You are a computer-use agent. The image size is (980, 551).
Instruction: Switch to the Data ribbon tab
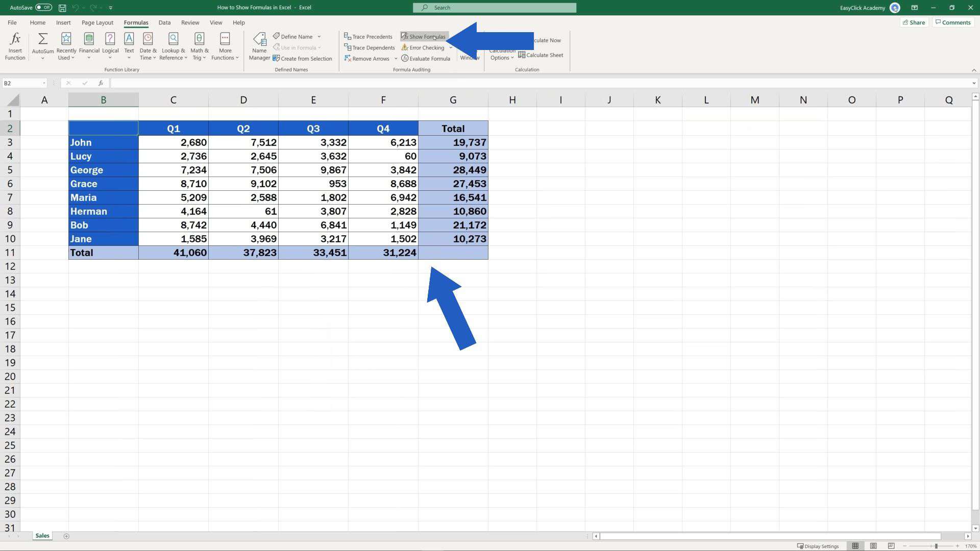coord(164,22)
